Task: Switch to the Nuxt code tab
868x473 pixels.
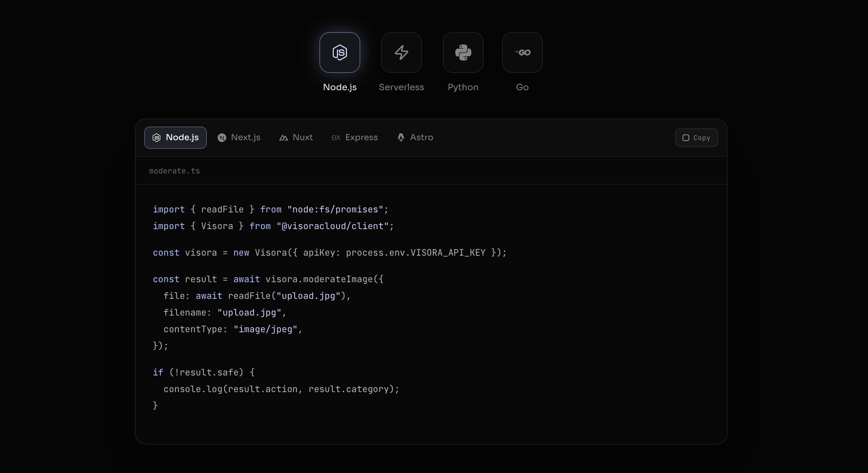Action: point(296,138)
